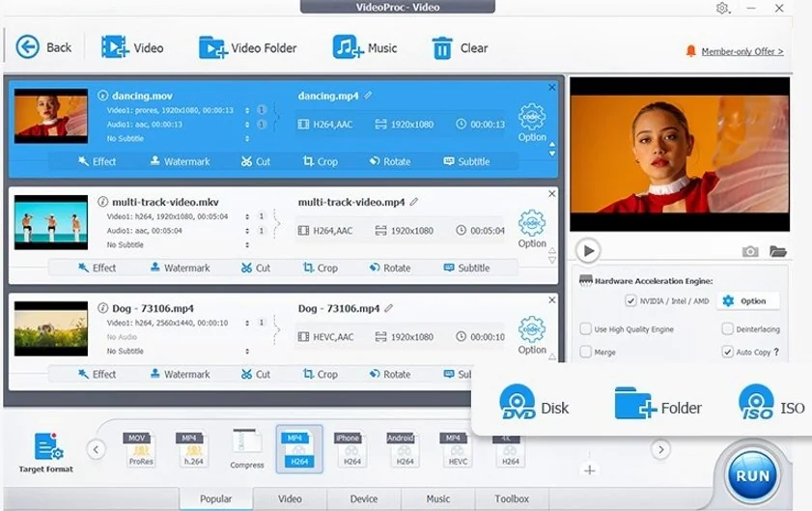The height and width of the screenshot is (511, 812).
Task: Open subtitle selector for dancing.mov
Action: 247,138
